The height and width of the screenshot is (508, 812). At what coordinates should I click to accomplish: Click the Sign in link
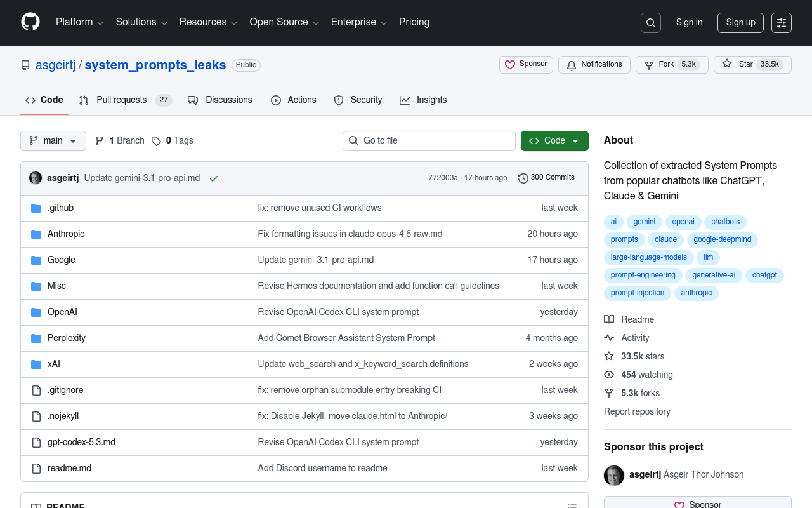(689, 23)
